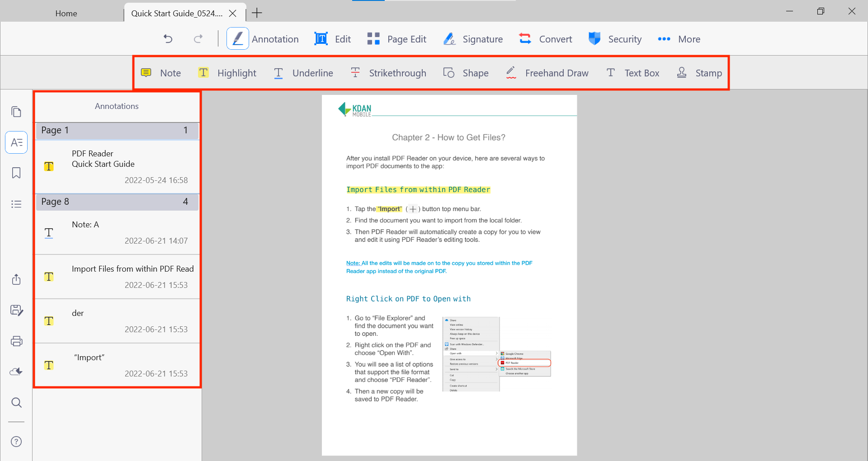The image size is (868, 461).
Task: Click the save-as icon in sidebar
Action: coord(16,310)
